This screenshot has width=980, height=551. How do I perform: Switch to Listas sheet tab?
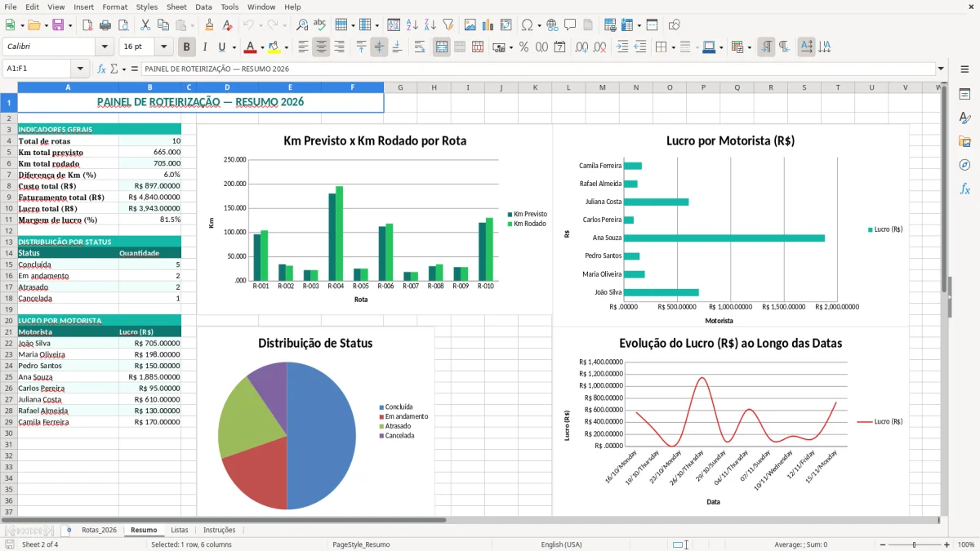pyautogui.click(x=180, y=530)
